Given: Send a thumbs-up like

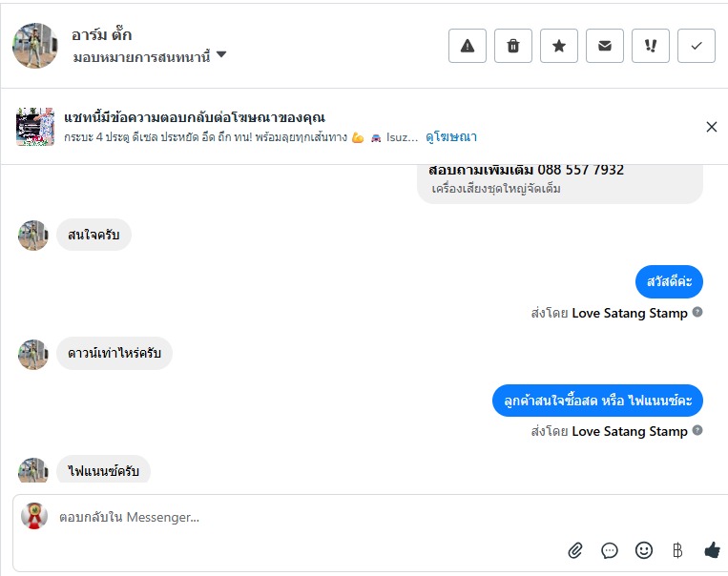Looking at the screenshot, I should [712, 550].
